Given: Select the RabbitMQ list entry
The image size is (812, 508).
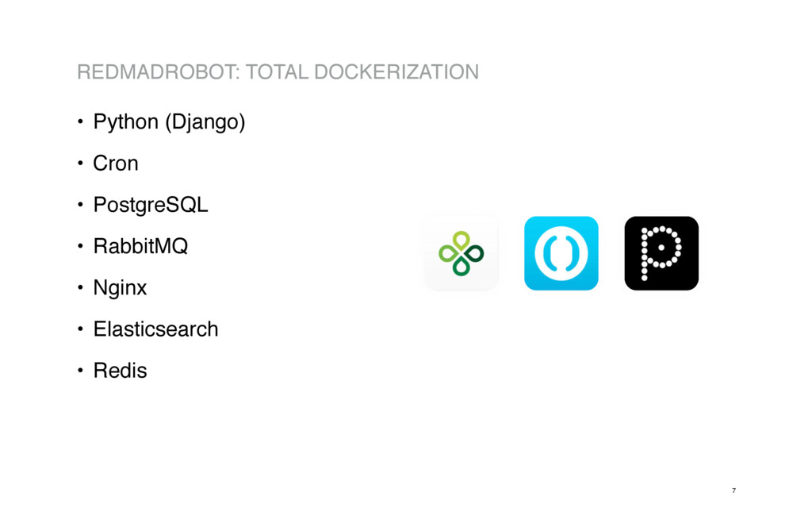Looking at the screenshot, I should click(140, 246).
